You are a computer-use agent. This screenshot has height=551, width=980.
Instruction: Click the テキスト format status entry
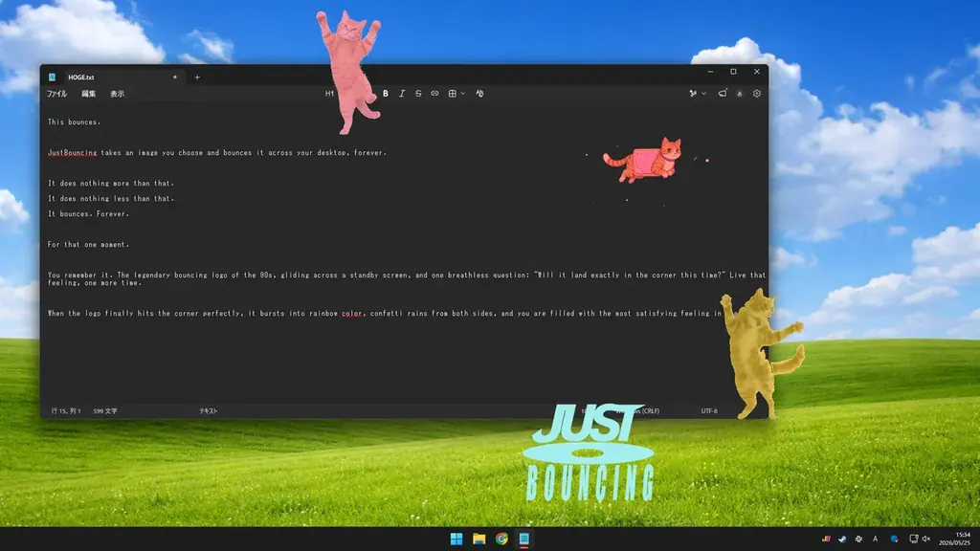tap(208, 411)
